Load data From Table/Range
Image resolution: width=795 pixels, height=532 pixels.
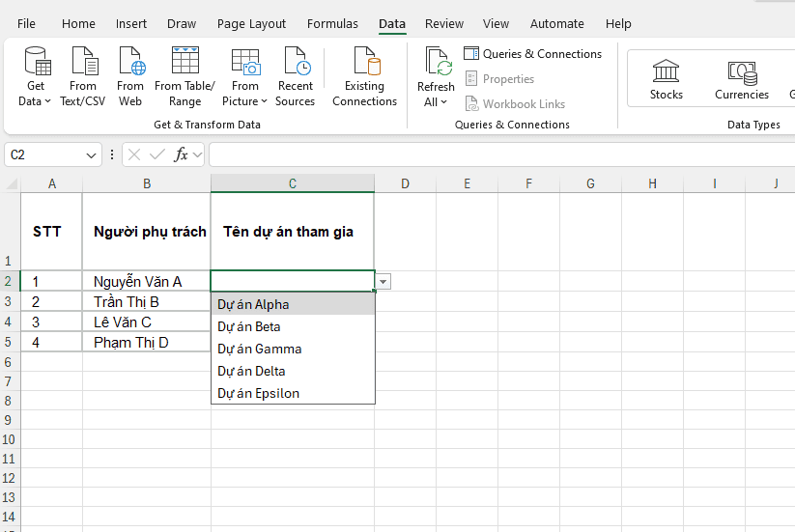click(x=185, y=77)
